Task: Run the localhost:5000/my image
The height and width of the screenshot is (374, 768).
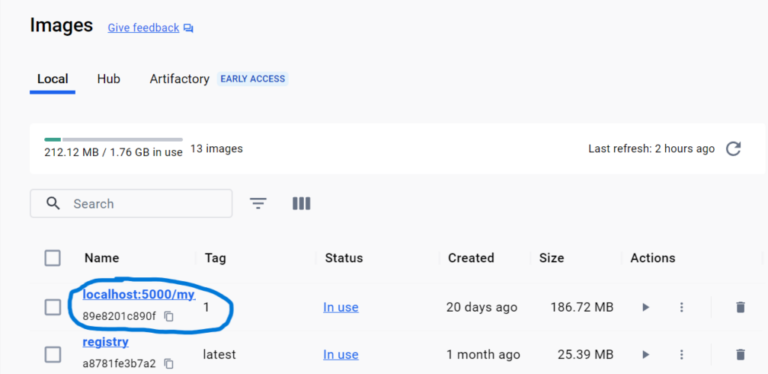Action: 646,307
